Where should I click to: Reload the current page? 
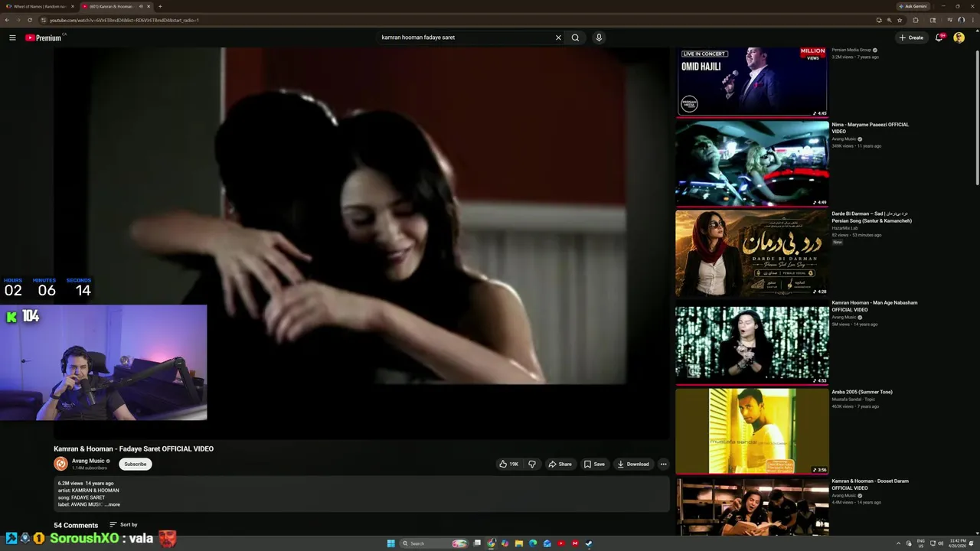coord(30,20)
